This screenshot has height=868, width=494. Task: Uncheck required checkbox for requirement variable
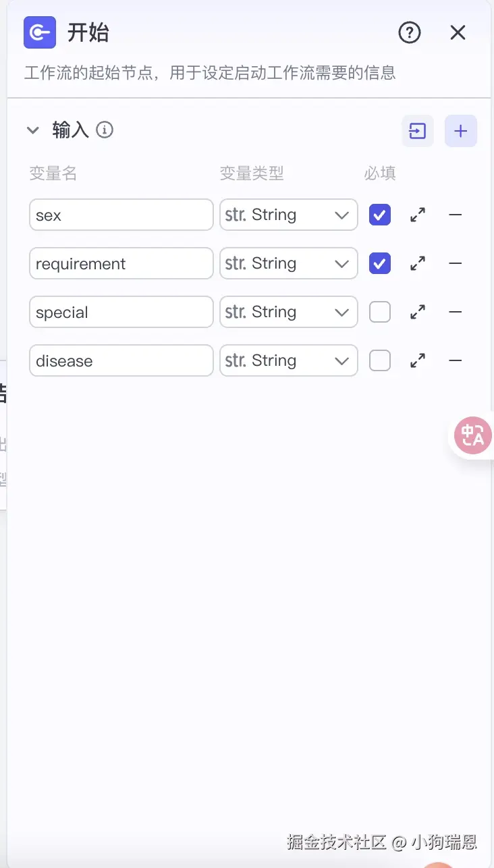[380, 264]
